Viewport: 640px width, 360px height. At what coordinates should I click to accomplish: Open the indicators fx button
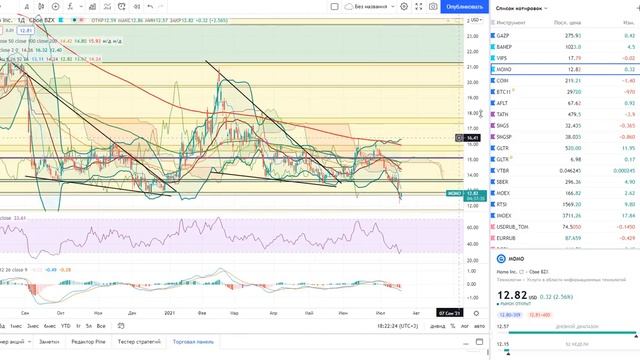coord(70,7)
